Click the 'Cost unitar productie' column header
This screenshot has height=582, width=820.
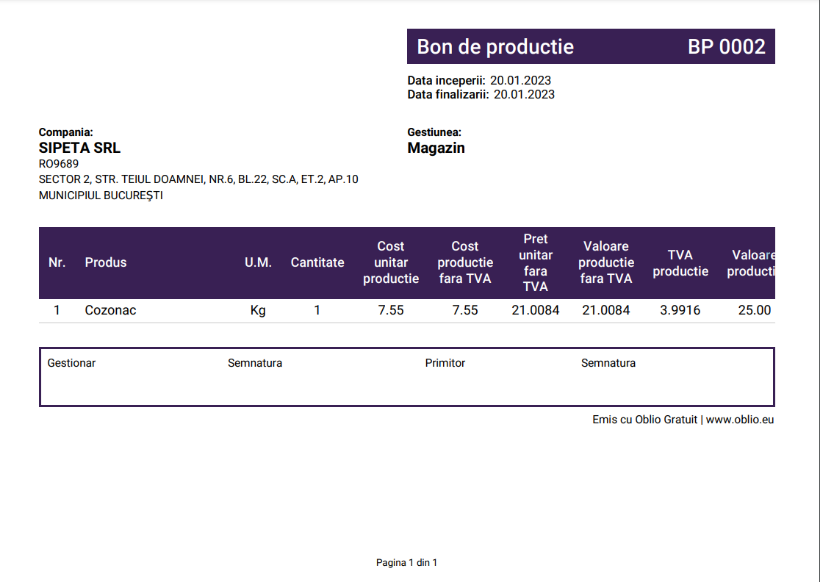tap(391, 263)
